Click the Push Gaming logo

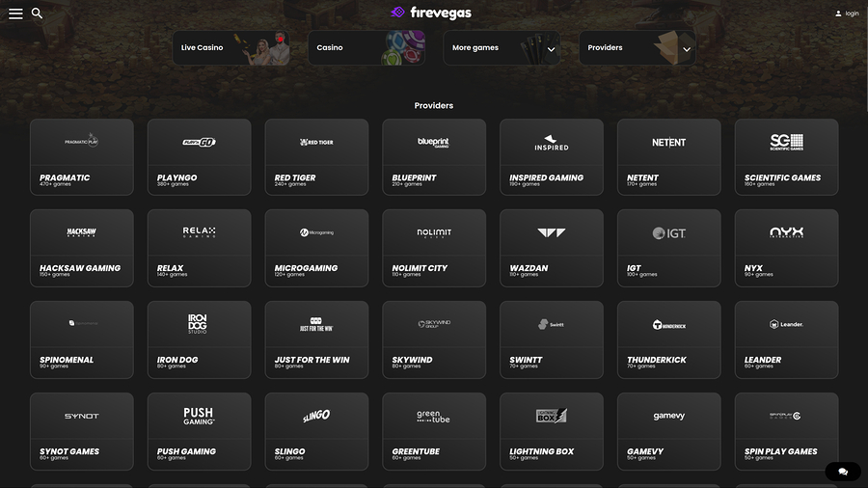tap(199, 416)
